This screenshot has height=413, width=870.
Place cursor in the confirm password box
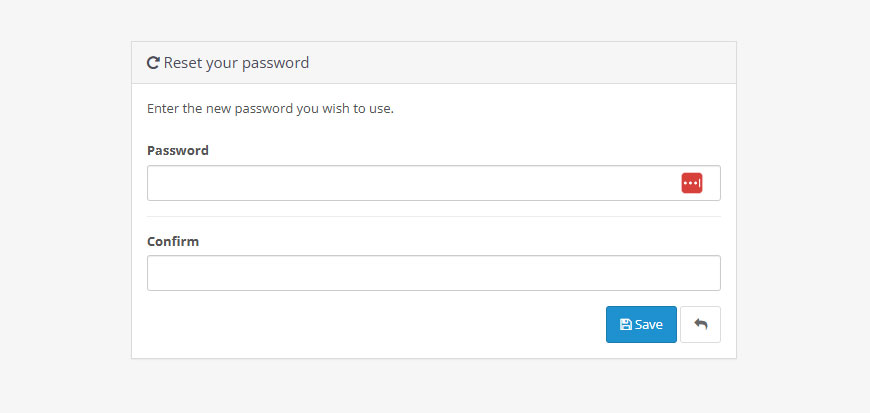[433, 273]
